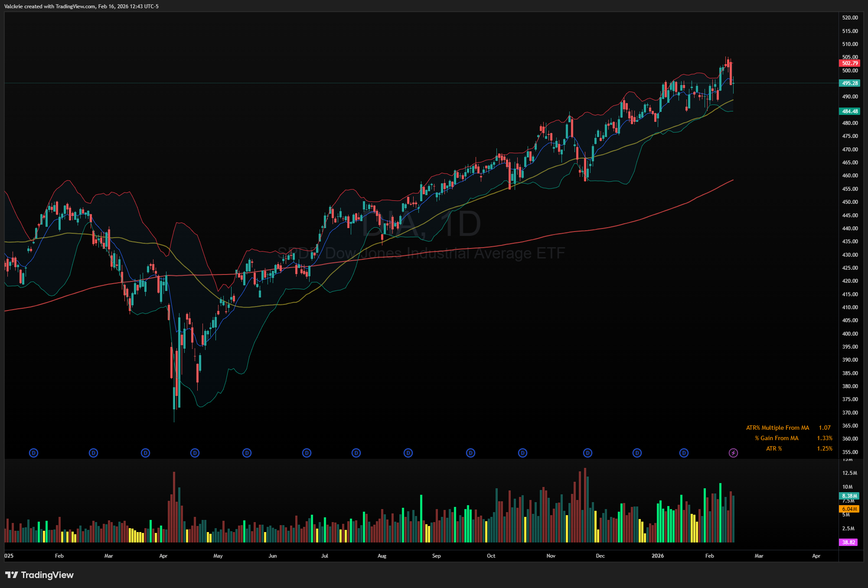Viewport: 868px width, 588px height.
Task: Click the 495.28 current price label
Action: [849, 83]
